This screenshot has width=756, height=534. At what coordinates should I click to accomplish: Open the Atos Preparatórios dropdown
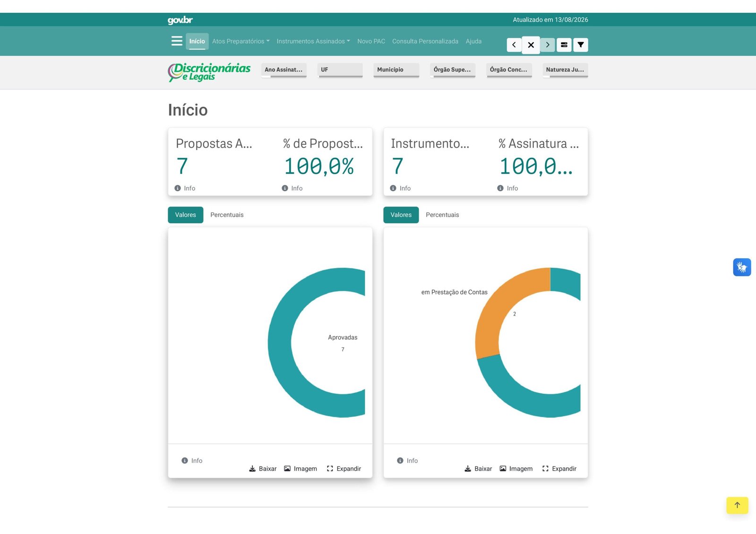click(241, 42)
